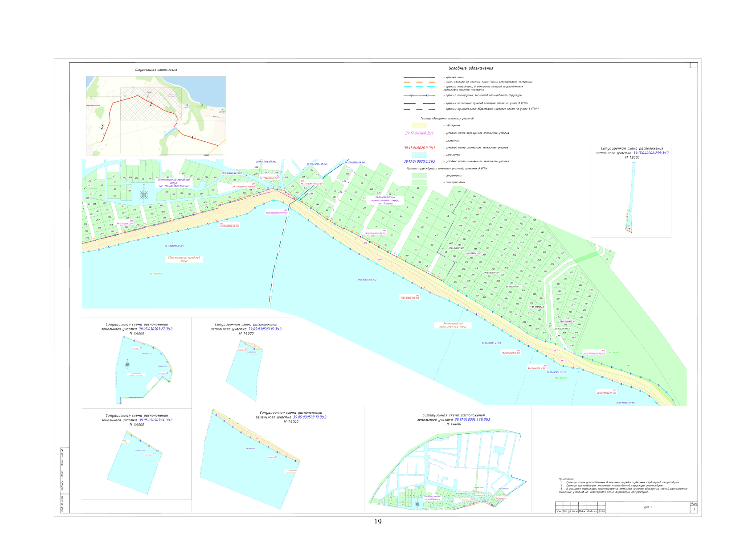756x535 pixels.
Task: Click the compass rose in the 39:17:040006:469:ЗУ2 inset
Action: pos(417,504)
